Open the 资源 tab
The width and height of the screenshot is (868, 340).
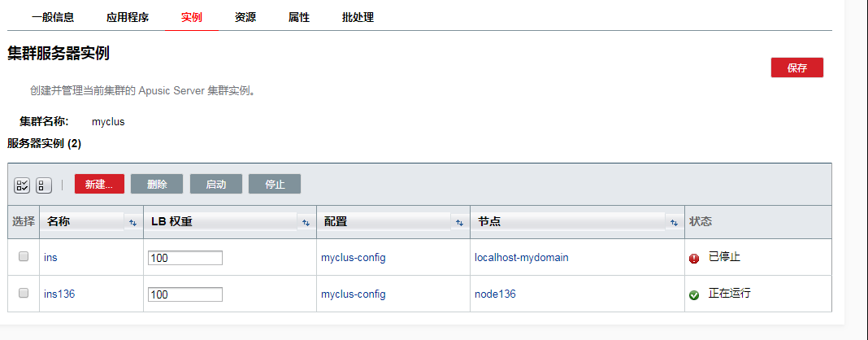245,17
